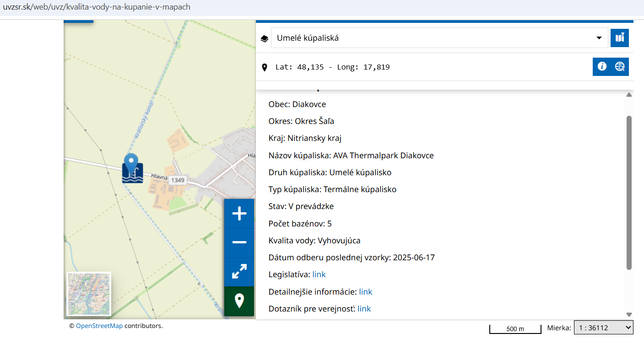Viewport: 644px width, 344px height.
Task: Expand map to fullscreen with arrows icon
Action: tap(239, 271)
